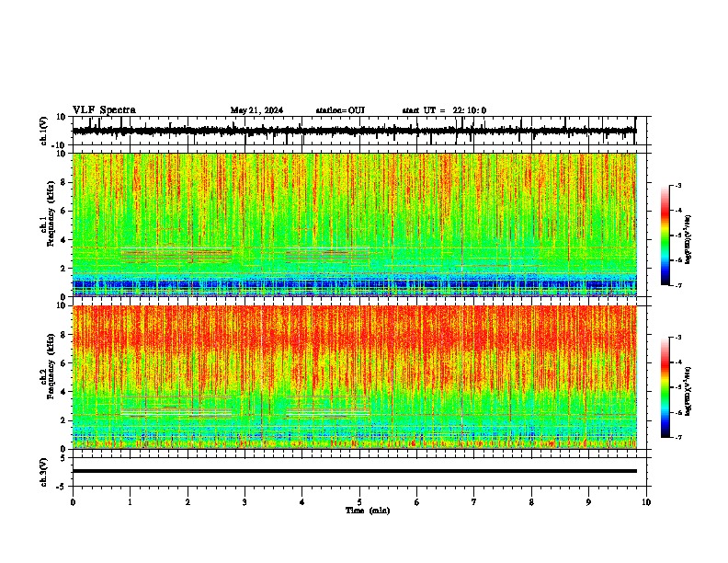The width and height of the screenshot is (728, 563).
Task: Click the ch.1 spectrogram color bar
Action: [x=665, y=236]
